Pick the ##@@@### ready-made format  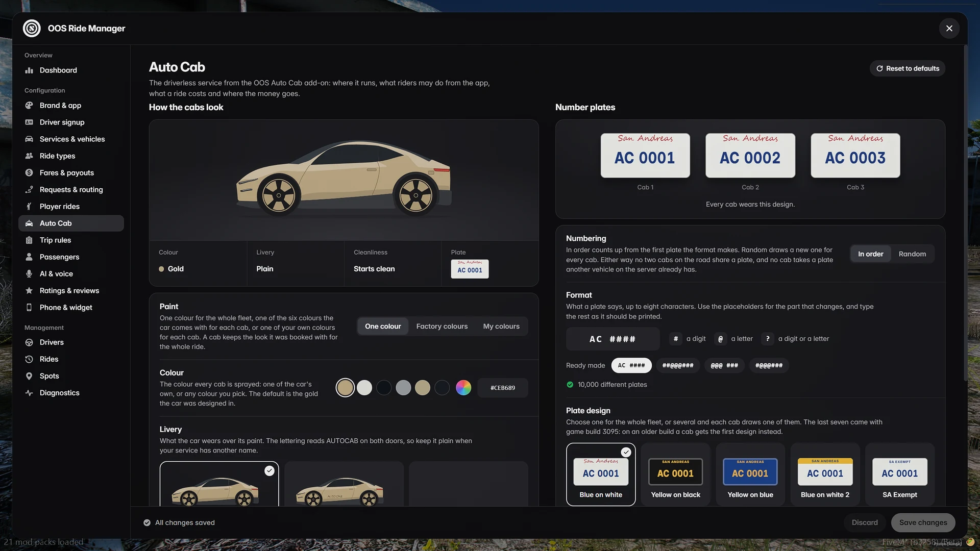tap(678, 366)
